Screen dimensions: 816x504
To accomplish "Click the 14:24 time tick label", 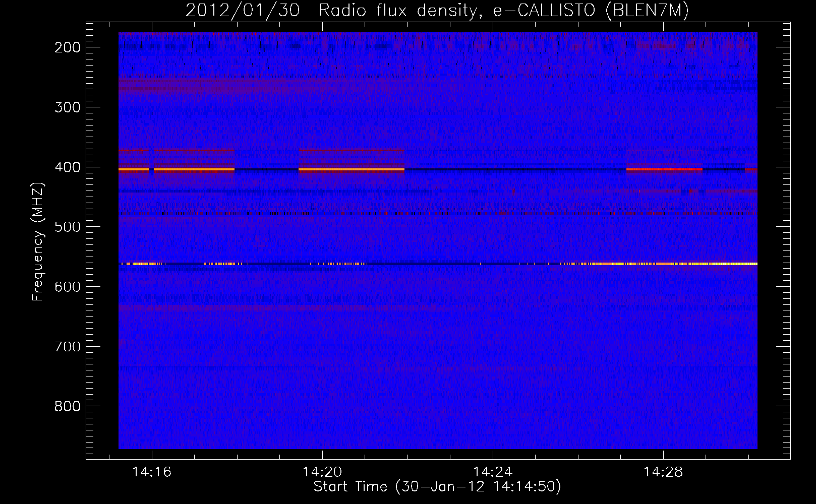I will [x=493, y=472].
